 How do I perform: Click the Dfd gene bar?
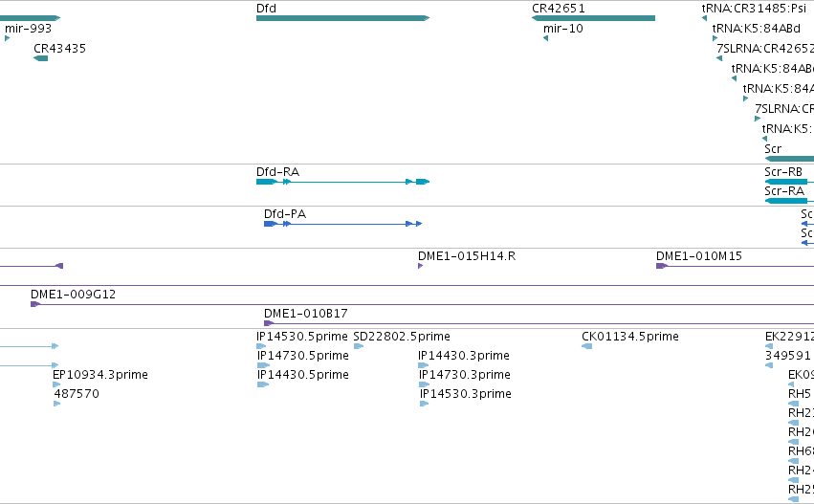[342, 18]
